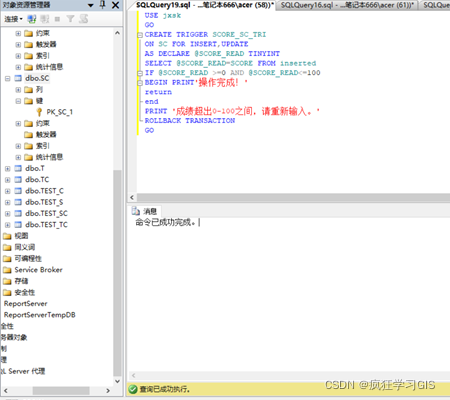
Task: Collapse the 键 folder under dbo.SC
Action: (x=18, y=101)
